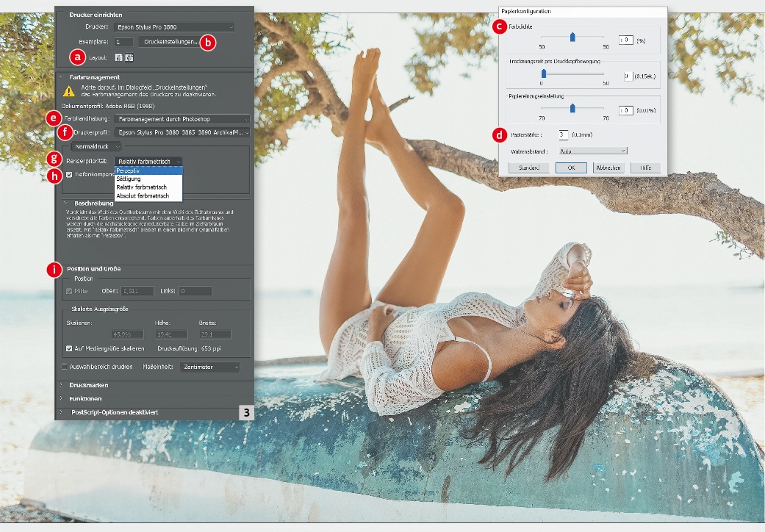
Task: Open the Druckerprofil dropdown
Action: 182,132
